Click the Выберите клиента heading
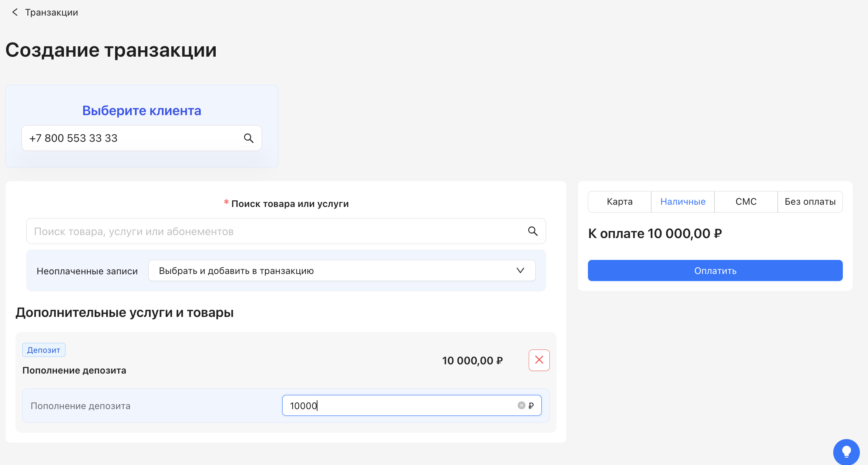868x465 pixels. pyautogui.click(x=141, y=111)
